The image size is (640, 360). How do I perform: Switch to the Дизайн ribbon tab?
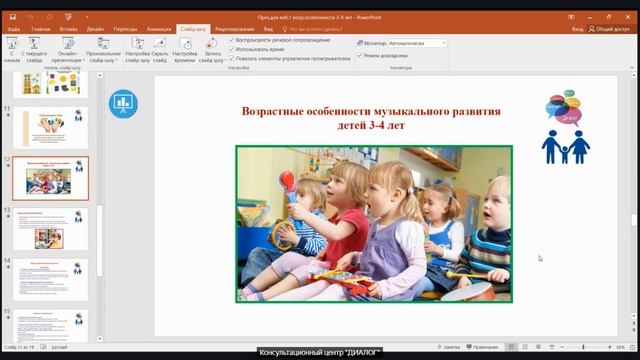pos(95,29)
